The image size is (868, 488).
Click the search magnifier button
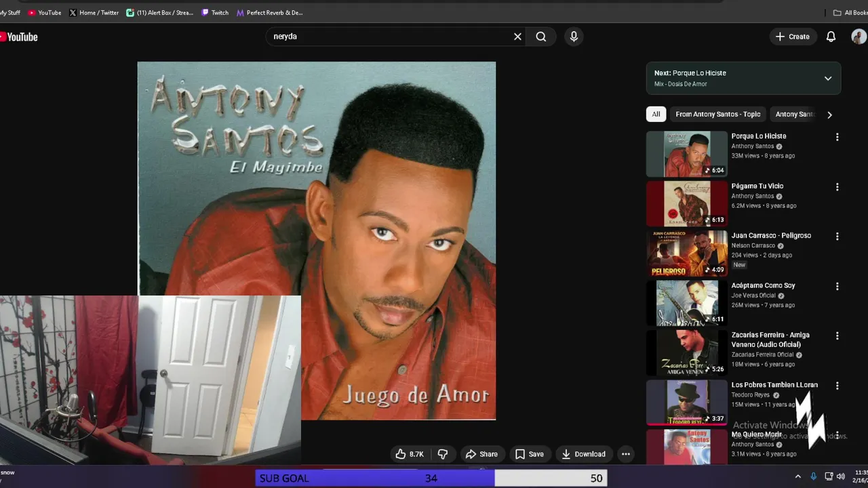(541, 37)
